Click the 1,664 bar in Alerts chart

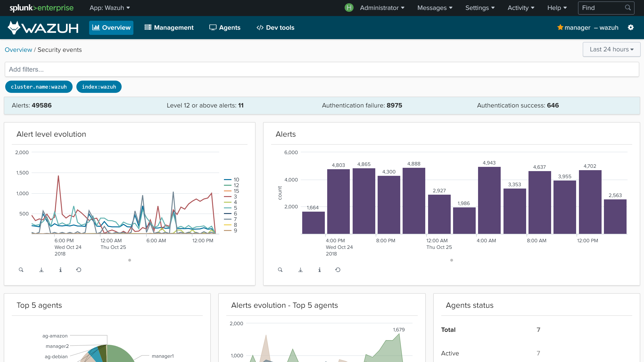coord(313,223)
